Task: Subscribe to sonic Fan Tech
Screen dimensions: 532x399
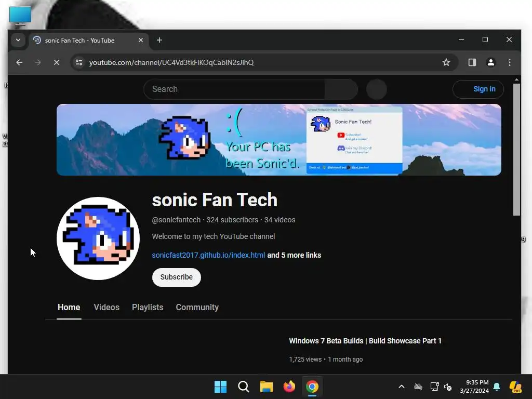Action: [177, 277]
